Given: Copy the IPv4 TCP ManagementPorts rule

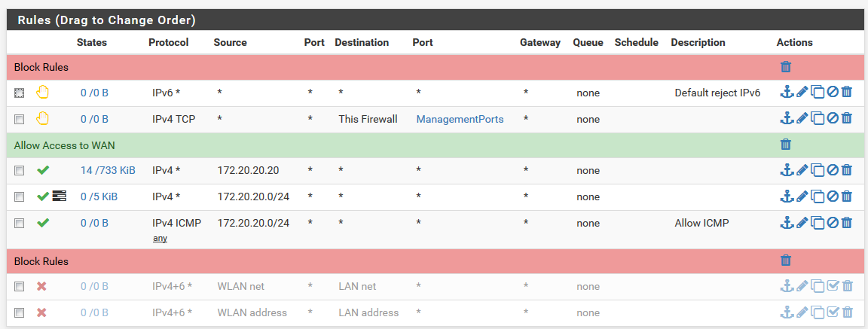Looking at the screenshot, I should click(x=817, y=119).
